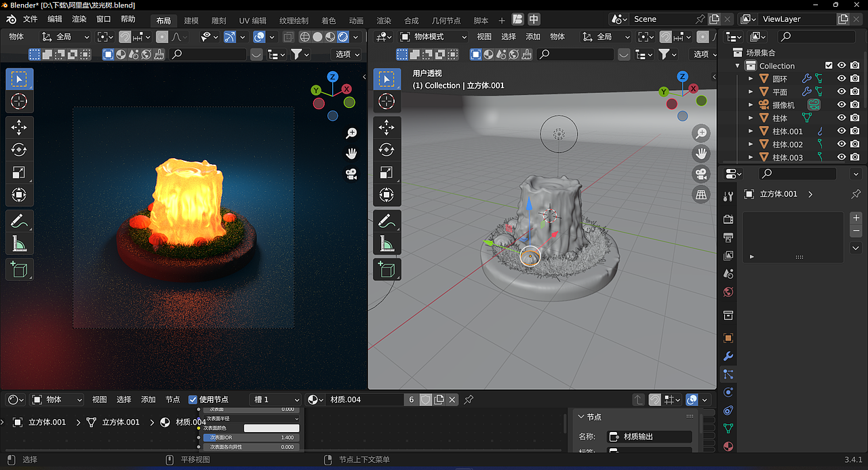Select the Annotate tool in left viewport
This screenshot has width=868, height=470.
click(x=19, y=221)
